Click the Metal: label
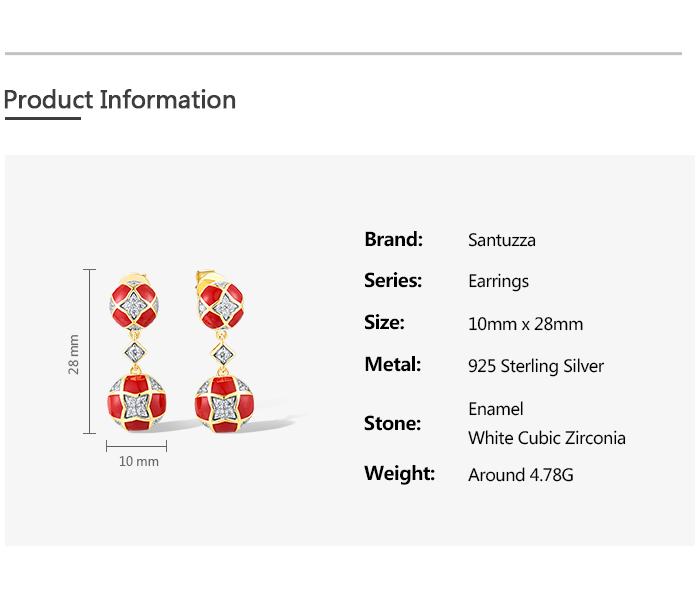The height and width of the screenshot is (596, 700). pos(392,364)
